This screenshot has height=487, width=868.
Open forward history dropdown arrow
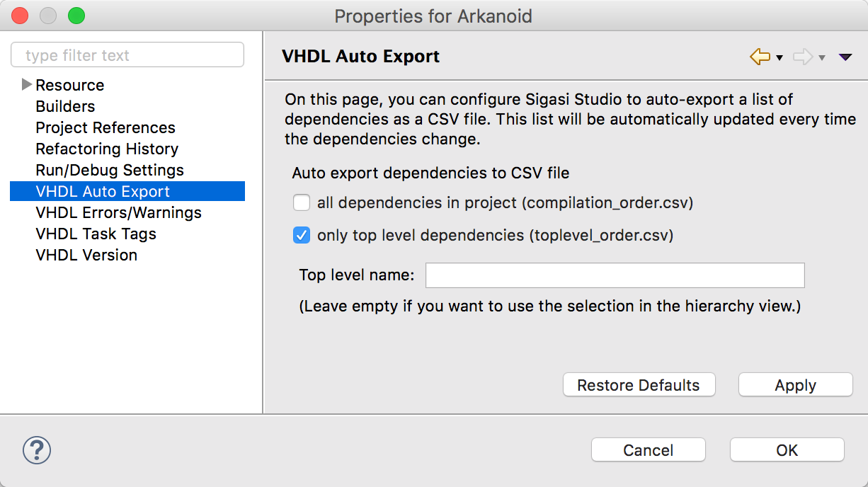coord(822,58)
